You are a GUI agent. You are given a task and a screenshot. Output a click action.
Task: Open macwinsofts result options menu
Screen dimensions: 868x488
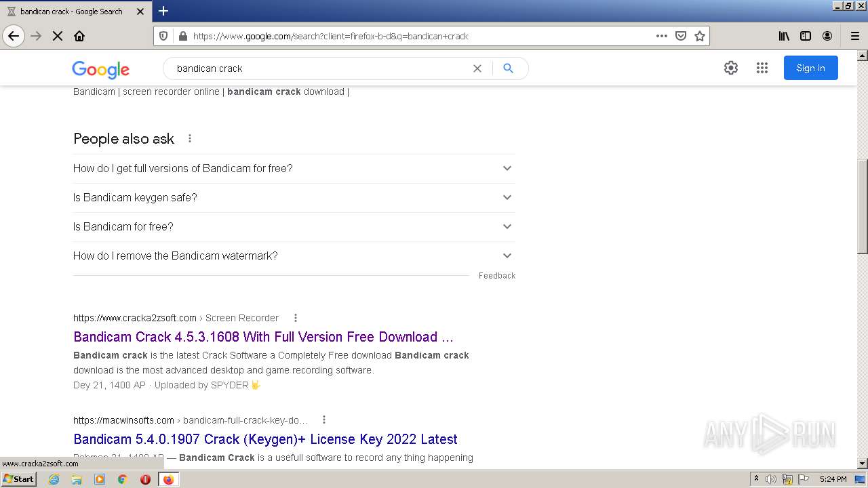[323, 420]
